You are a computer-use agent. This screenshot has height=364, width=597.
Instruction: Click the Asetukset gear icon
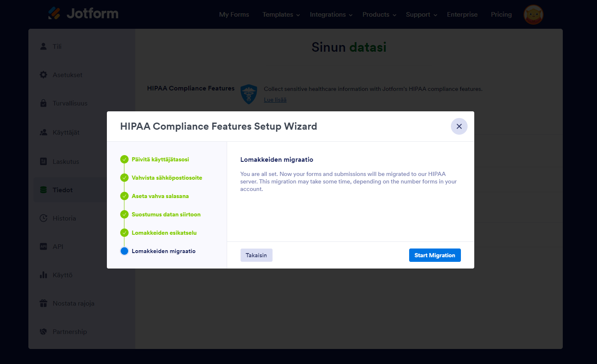(x=43, y=75)
